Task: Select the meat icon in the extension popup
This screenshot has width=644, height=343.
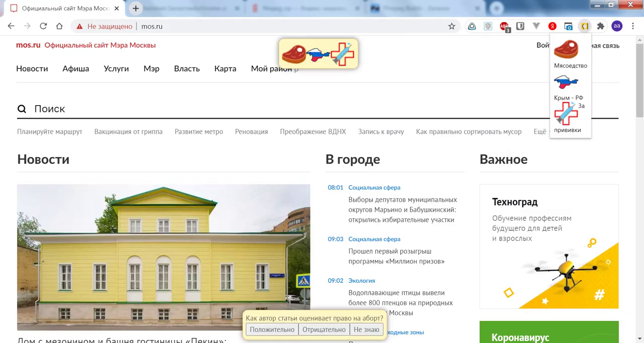Action: click(566, 49)
